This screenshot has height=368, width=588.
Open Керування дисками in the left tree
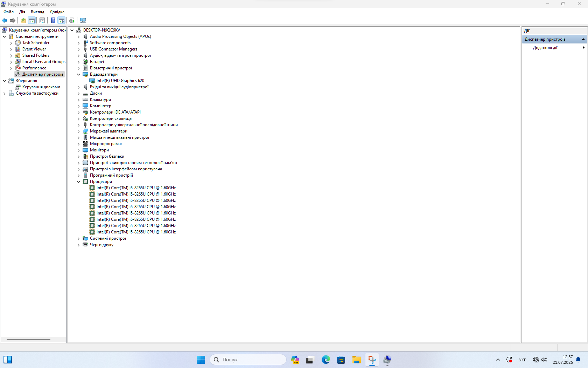[x=41, y=87]
